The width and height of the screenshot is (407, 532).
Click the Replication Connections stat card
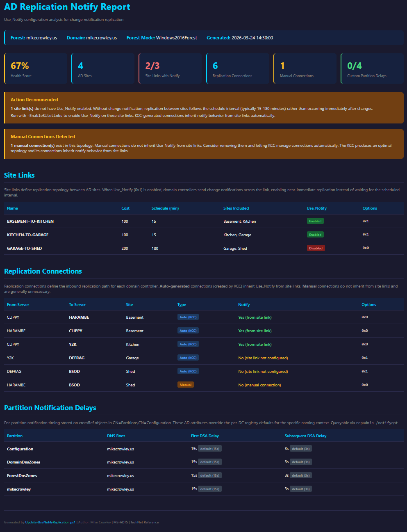pos(238,68)
